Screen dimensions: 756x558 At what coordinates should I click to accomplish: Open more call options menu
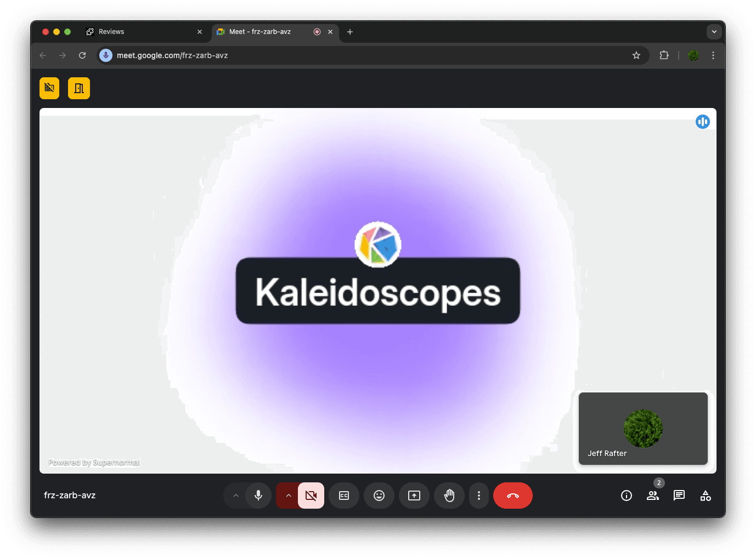tap(478, 496)
